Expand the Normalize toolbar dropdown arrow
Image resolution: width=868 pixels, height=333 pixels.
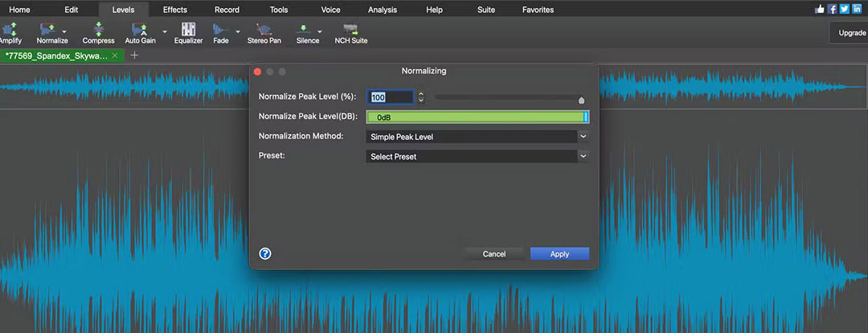click(64, 32)
